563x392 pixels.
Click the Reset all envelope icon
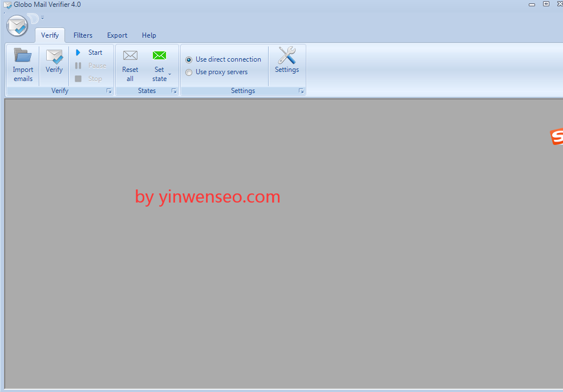click(x=130, y=55)
